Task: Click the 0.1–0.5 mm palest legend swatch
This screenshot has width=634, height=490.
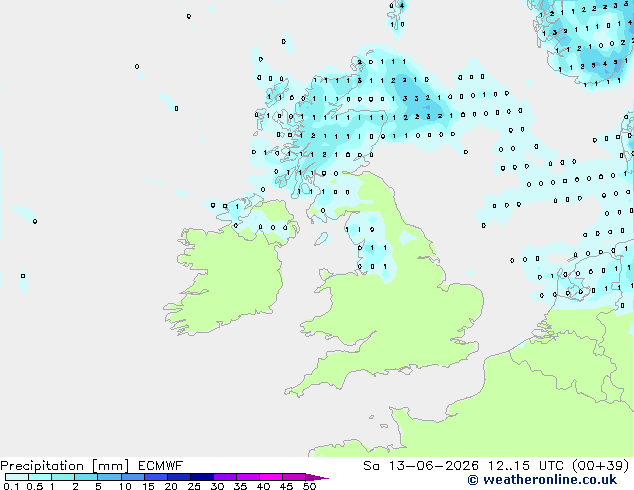Action: (x=17, y=477)
